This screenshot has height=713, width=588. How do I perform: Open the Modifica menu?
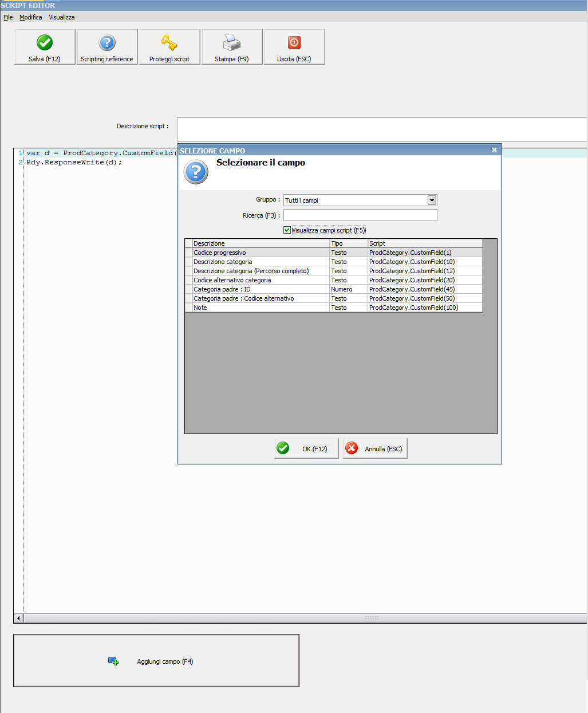coord(31,17)
